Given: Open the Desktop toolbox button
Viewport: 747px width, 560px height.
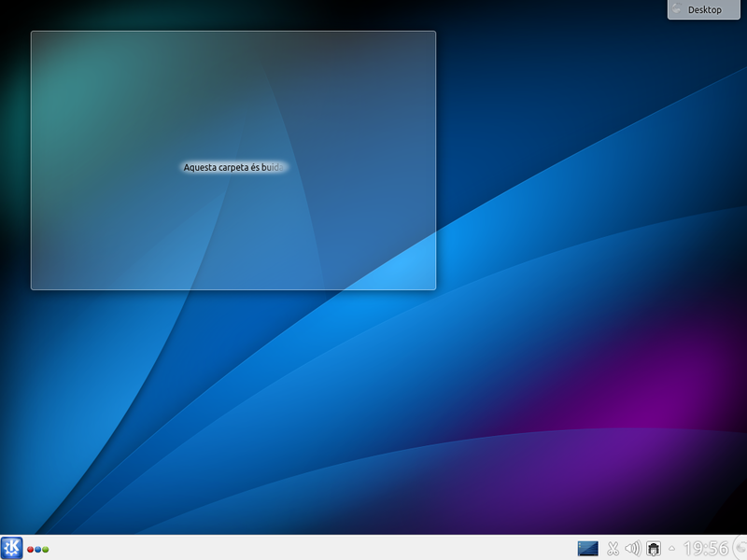Looking at the screenshot, I should click(x=704, y=9).
